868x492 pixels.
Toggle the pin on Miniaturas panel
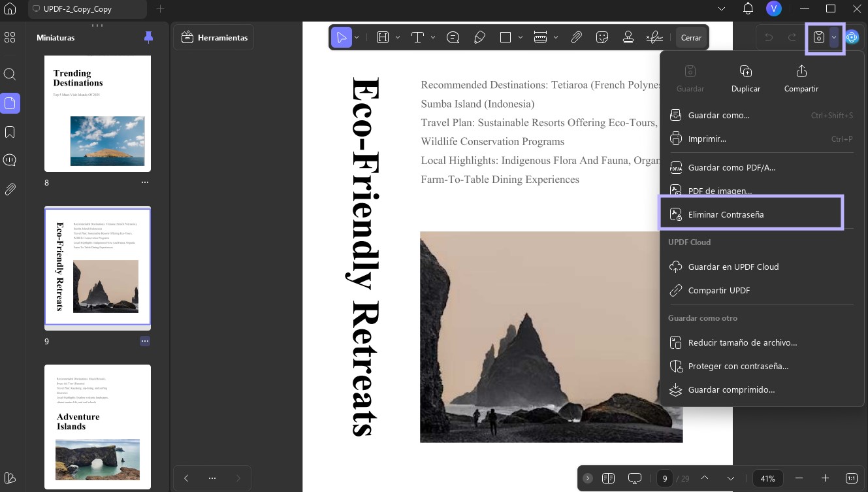coord(148,37)
